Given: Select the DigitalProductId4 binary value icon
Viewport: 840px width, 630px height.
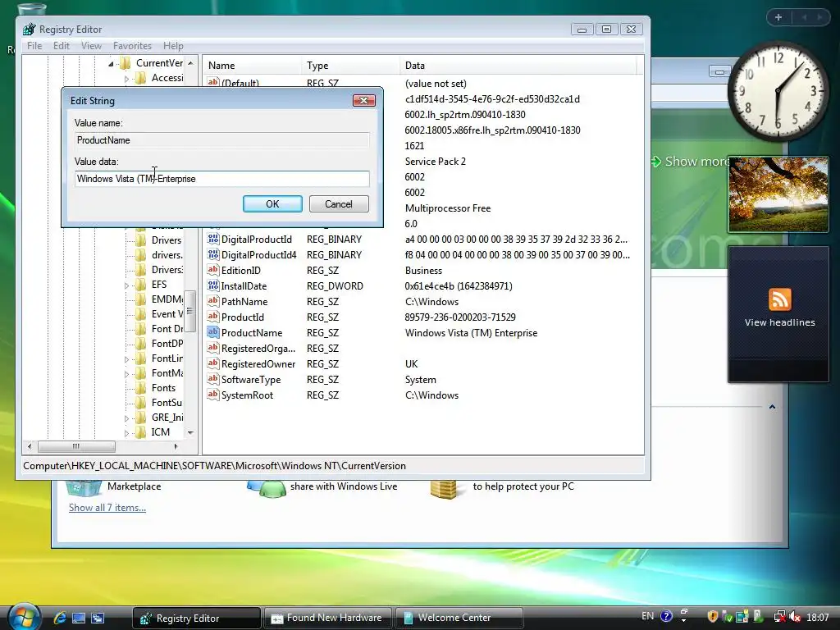Looking at the screenshot, I should point(213,255).
